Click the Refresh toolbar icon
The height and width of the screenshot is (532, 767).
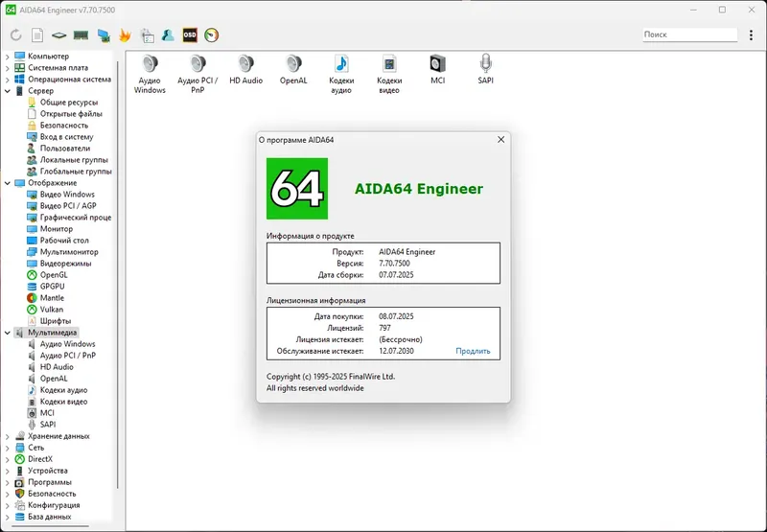coord(16,35)
